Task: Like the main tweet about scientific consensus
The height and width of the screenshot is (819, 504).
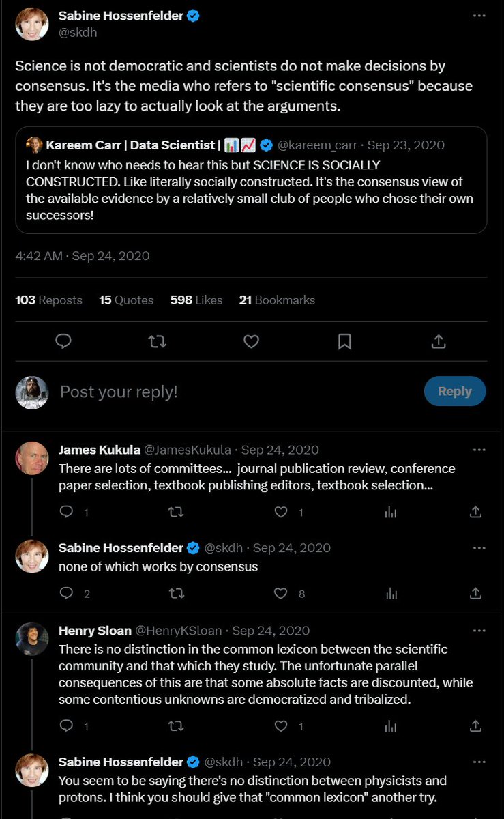Action: point(251,341)
